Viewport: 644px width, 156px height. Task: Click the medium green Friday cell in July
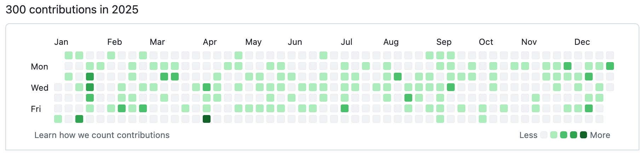[345, 108]
